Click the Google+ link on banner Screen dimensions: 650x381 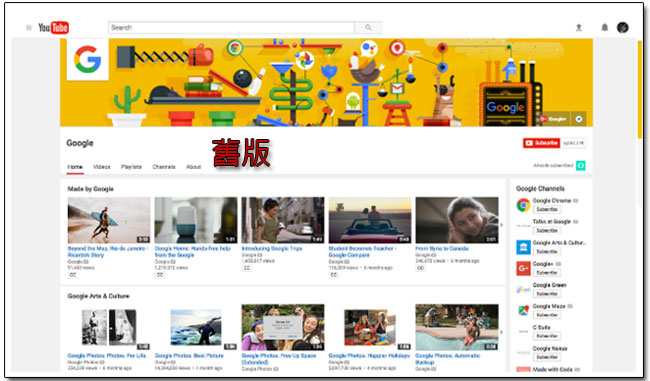click(553, 119)
